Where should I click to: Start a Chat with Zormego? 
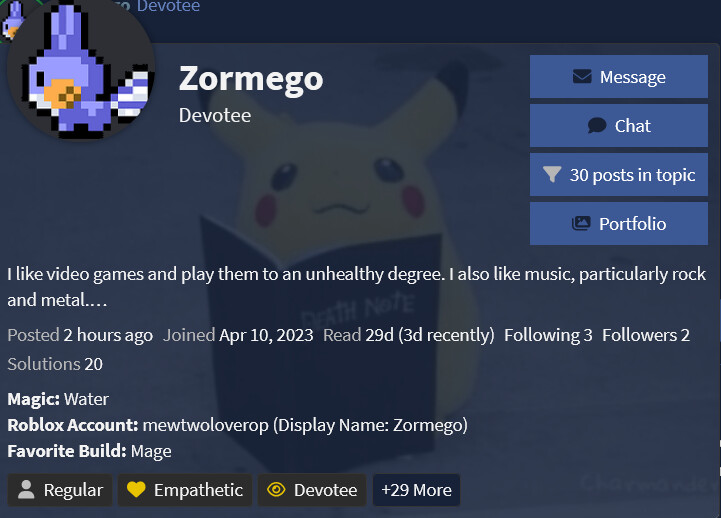[618, 125]
